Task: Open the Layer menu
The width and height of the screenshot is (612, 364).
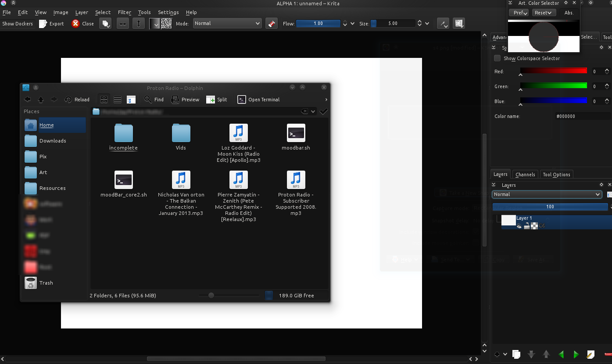Action: (x=82, y=12)
